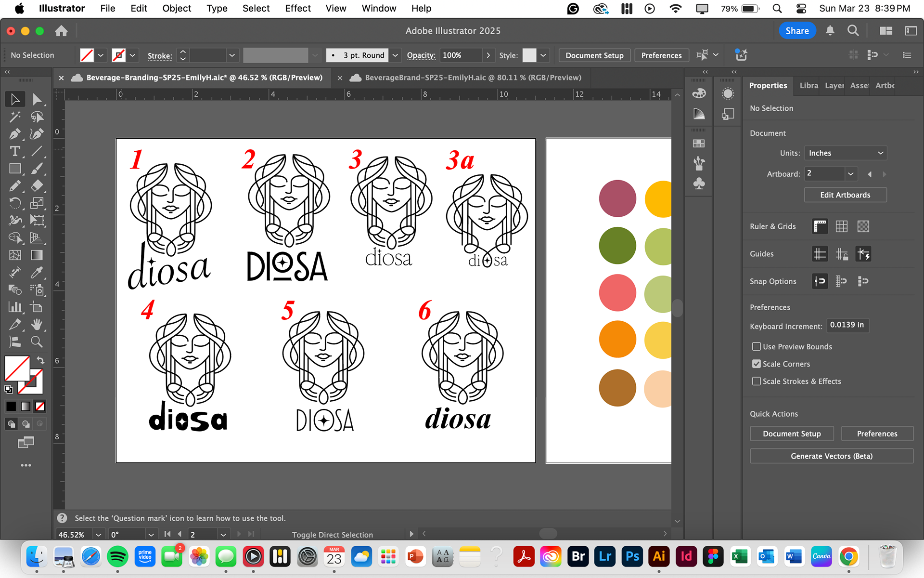Show Rulers icon in Ruler & Grids

[820, 226]
